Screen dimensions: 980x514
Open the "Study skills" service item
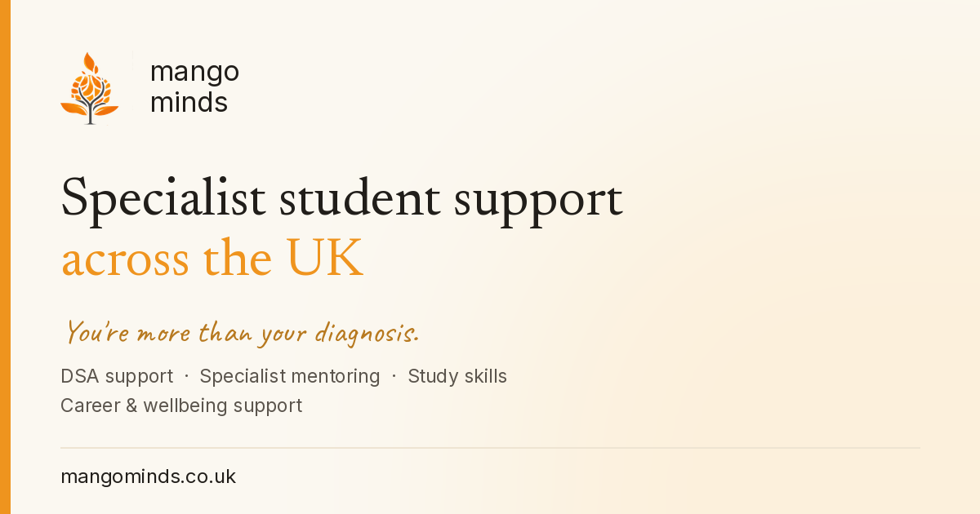[x=457, y=376]
